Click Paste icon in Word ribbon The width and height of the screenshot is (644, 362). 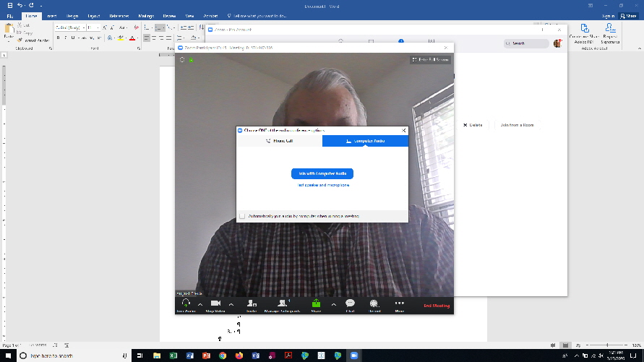tap(9, 29)
